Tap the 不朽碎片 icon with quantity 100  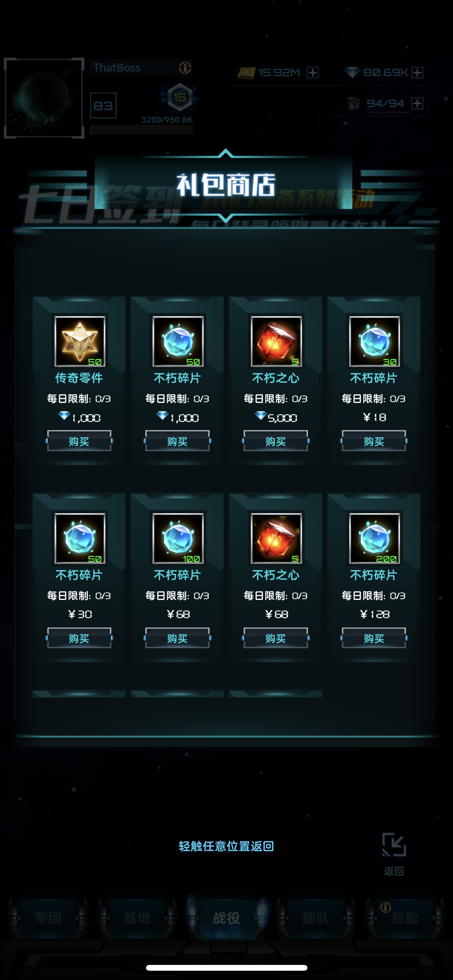pos(178,538)
